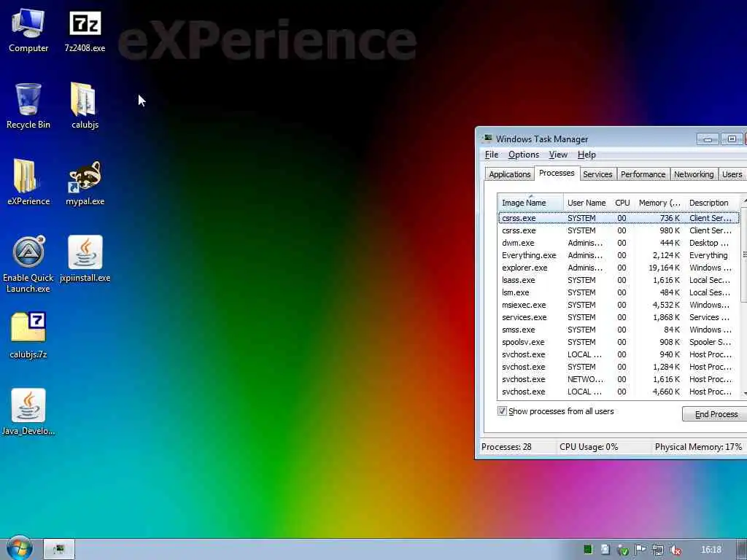The image size is (747, 560).
Task: Select the 7z2408.exe installer icon
Action: click(x=85, y=31)
